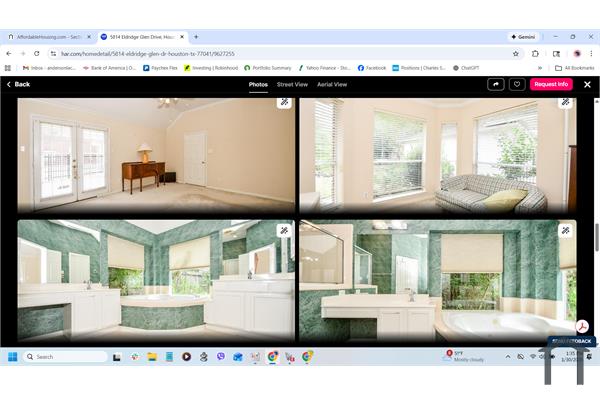
Task: Click the magic wand icon on the bedroom photo
Action: point(284,102)
